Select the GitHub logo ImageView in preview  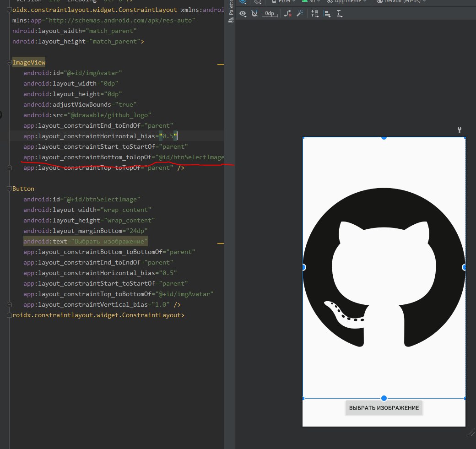coord(384,267)
